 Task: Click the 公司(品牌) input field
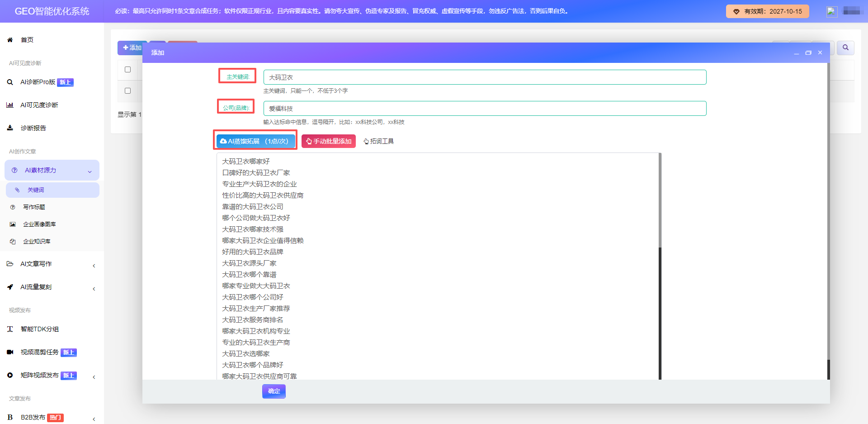tap(485, 109)
